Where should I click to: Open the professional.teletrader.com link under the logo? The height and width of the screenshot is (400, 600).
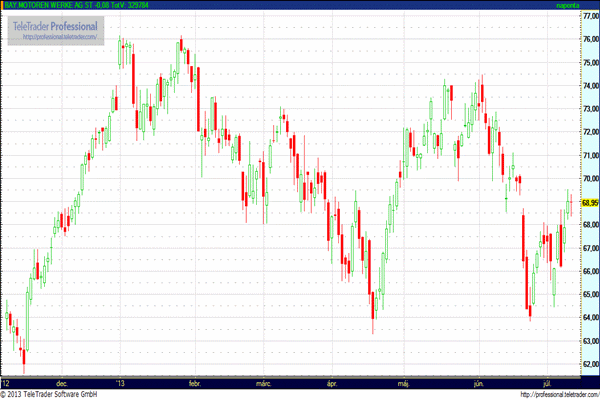coord(54,37)
